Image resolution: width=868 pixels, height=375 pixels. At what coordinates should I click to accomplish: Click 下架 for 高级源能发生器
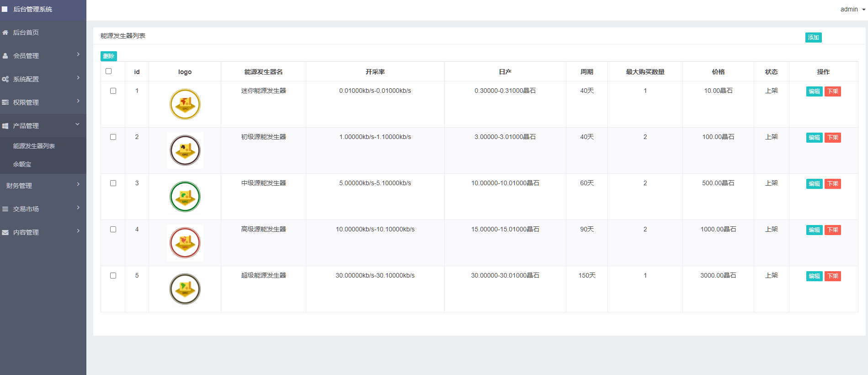click(x=832, y=230)
